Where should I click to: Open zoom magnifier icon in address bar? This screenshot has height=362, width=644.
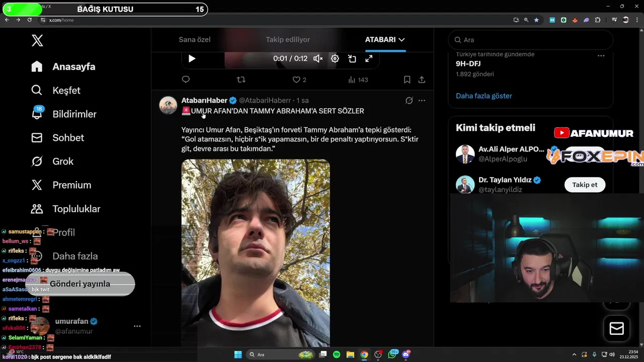[526, 20]
